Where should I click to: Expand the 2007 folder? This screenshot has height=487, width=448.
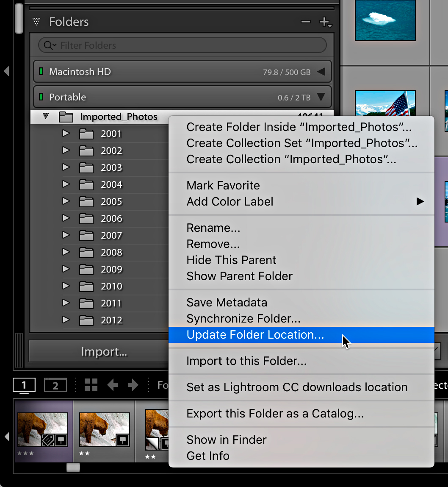pyautogui.click(x=66, y=235)
